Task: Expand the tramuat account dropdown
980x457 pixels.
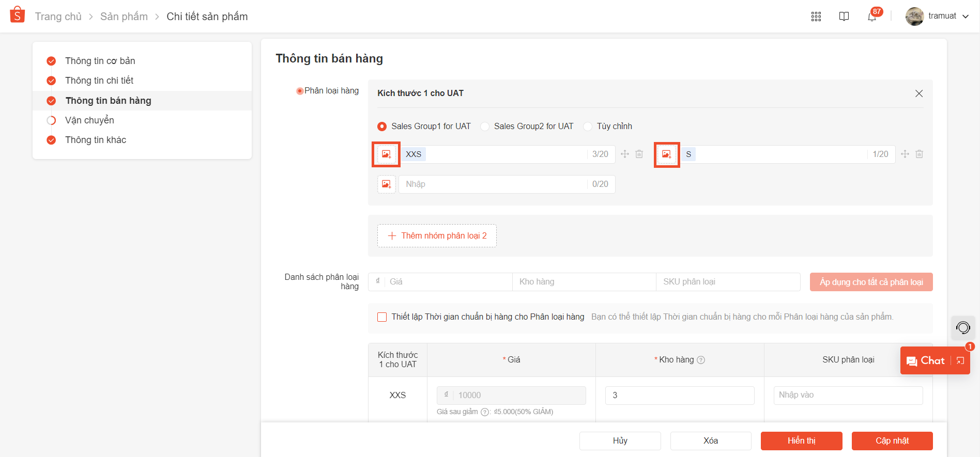Action: (x=966, y=17)
